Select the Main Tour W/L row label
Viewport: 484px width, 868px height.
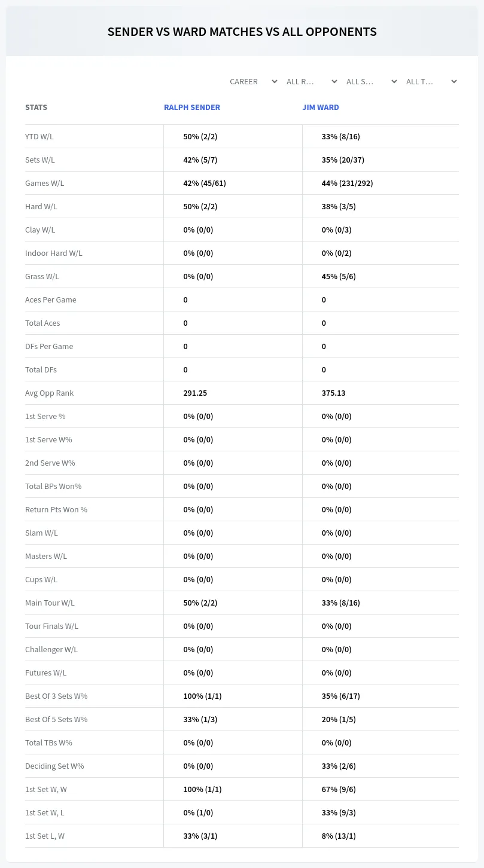50,603
